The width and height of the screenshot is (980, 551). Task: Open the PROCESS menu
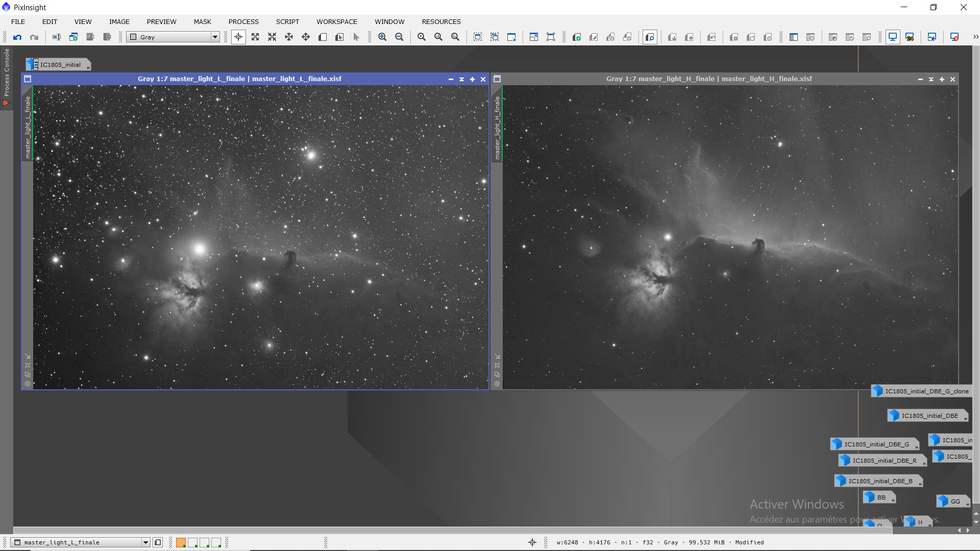point(243,21)
